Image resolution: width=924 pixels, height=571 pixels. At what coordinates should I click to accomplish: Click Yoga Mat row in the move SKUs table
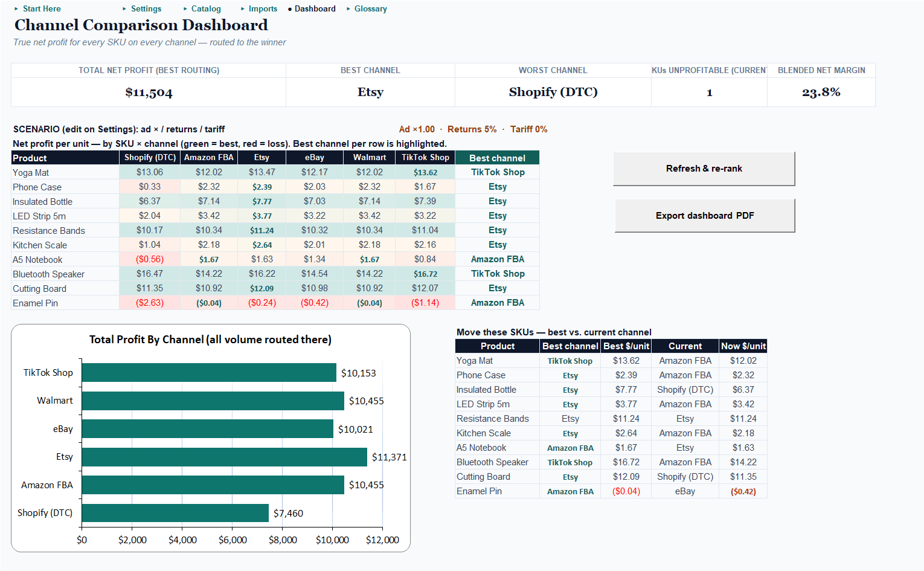pyautogui.click(x=611, y=361)
